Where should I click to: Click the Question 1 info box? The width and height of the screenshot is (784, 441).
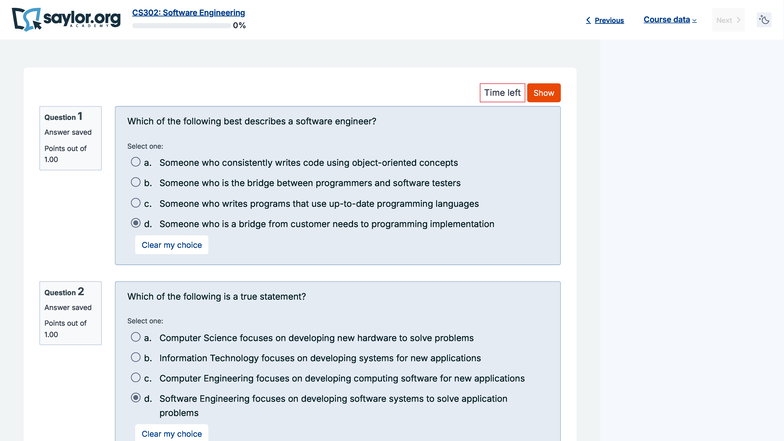tap(70, 138)
